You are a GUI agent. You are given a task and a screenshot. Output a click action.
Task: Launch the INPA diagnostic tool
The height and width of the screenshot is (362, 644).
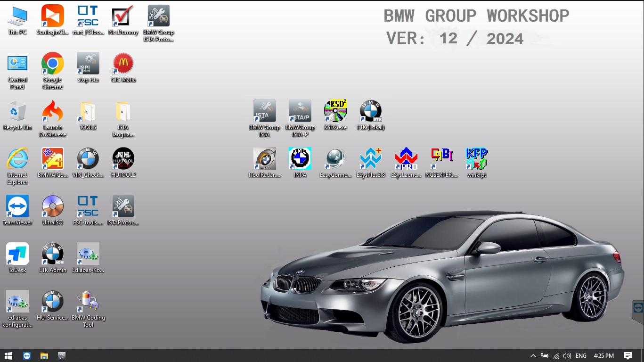coord(300,159)
